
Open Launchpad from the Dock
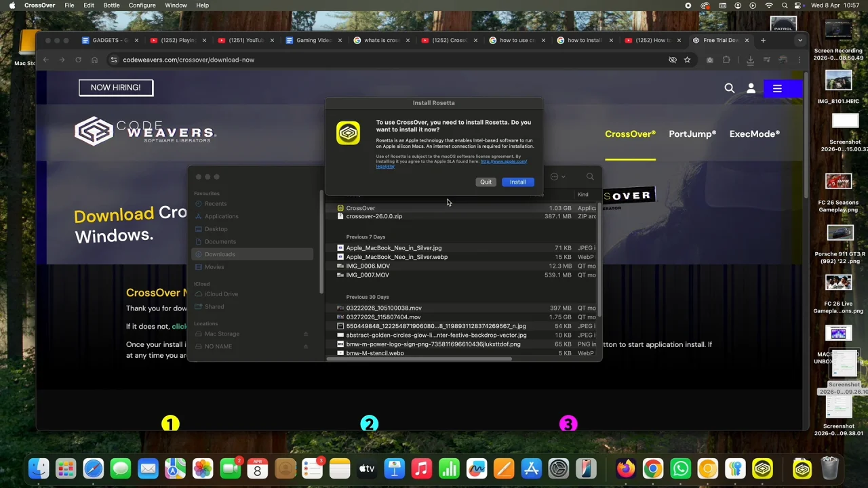(x=66, y=468)
